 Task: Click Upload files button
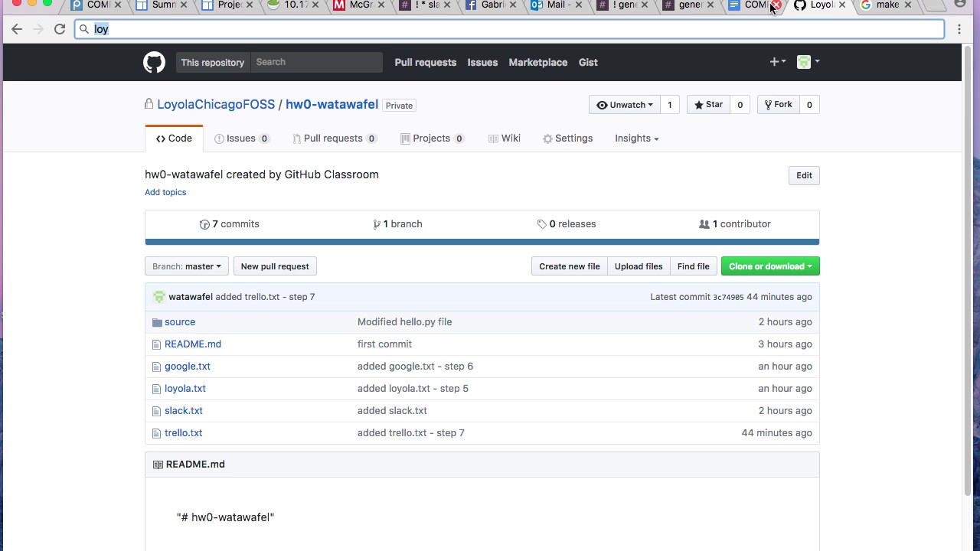[x=639, y=266]
